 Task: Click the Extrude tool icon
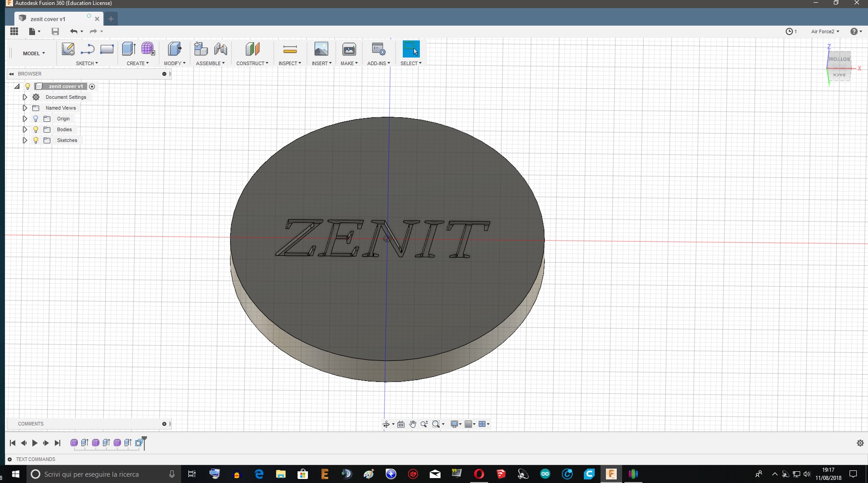(x=129, y=49)
